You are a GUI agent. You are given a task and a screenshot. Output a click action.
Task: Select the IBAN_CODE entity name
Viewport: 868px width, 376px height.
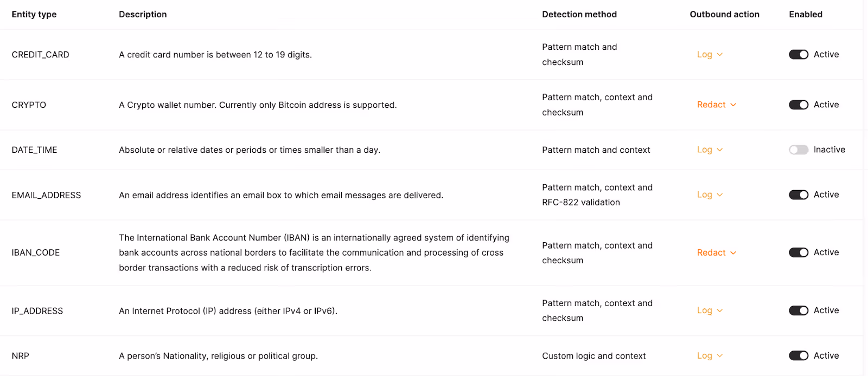(36, 252)
